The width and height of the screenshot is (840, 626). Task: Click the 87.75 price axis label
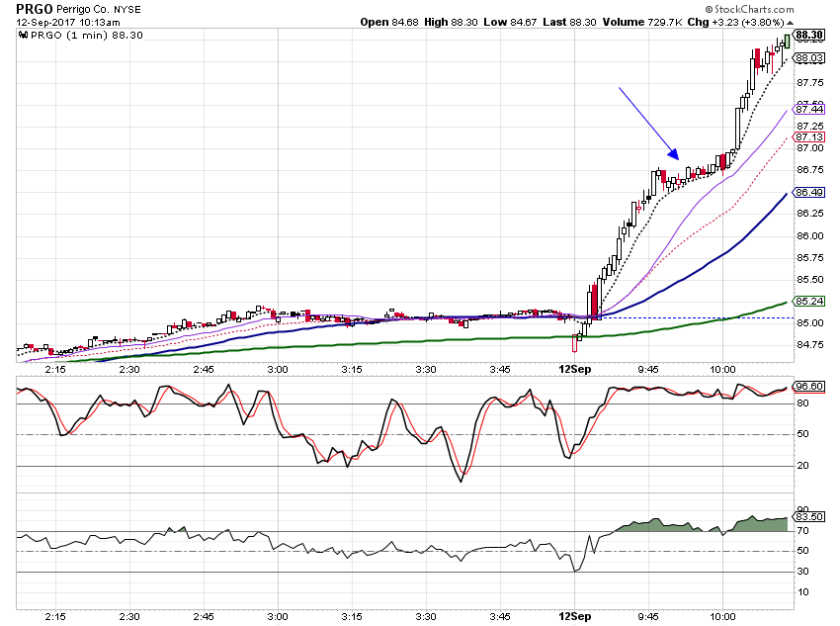click(x=810, y=82)
